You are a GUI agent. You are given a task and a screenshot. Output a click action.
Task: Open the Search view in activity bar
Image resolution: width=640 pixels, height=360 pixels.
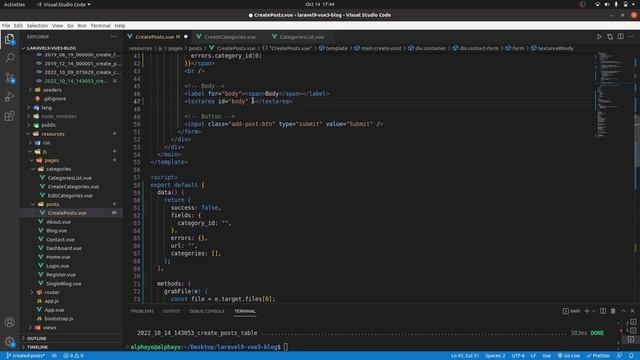point(9,58)
